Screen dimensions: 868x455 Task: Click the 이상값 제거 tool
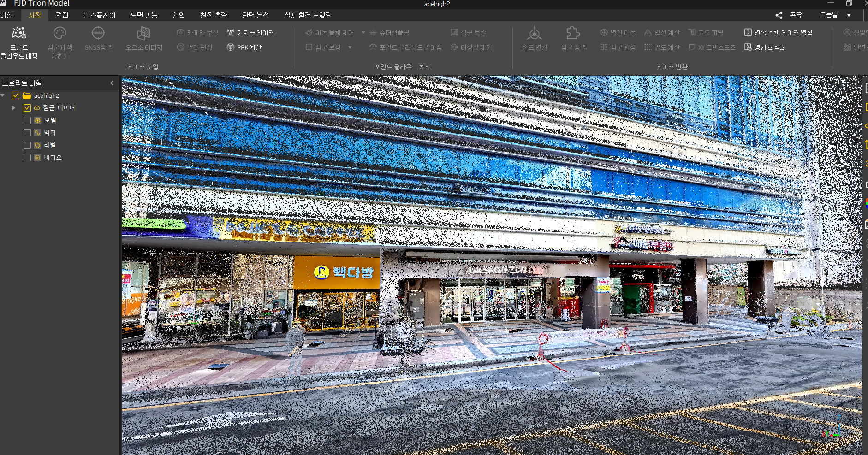(471, 47)
